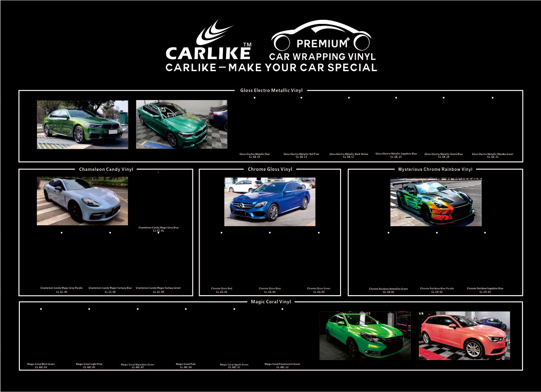Select Magic Coral Fluorescent Green label

pyautogui.click(x=282, y=365)
